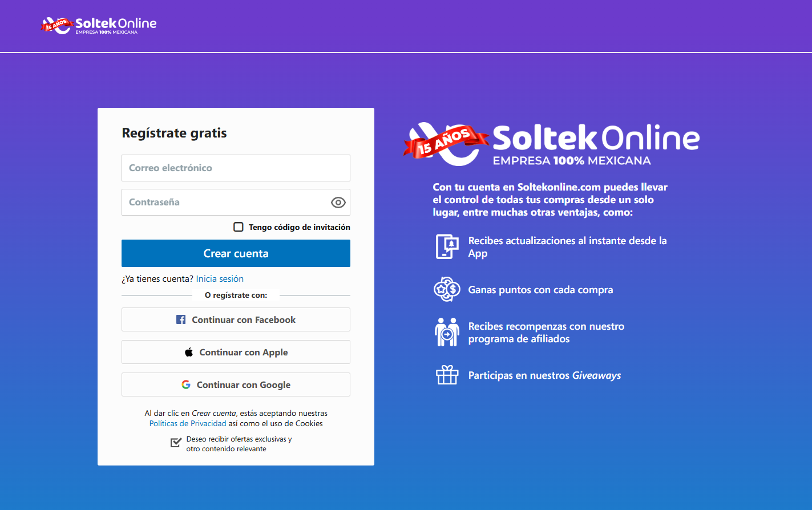Check 'Tengo código de invitación'

pos(238,226)
